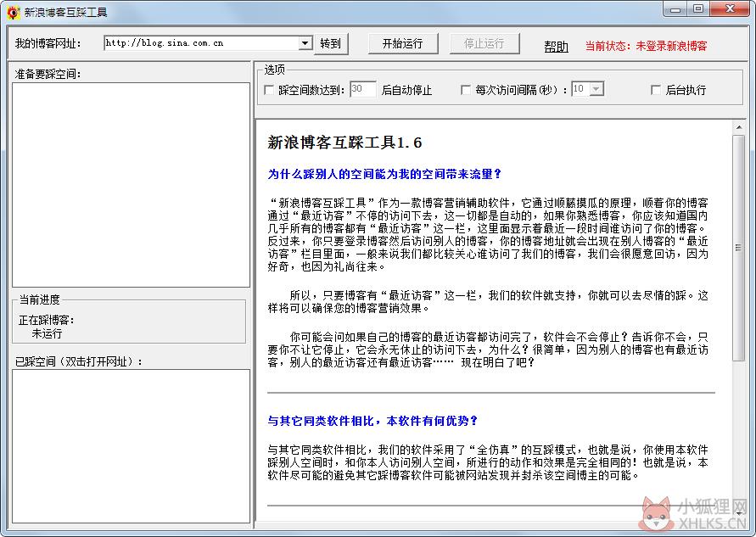This screenshot has height=537, width=756.
Task: Maximize the 新浪博客互踩工具 window
Action: pyautogui.click(x=697, y=9)
